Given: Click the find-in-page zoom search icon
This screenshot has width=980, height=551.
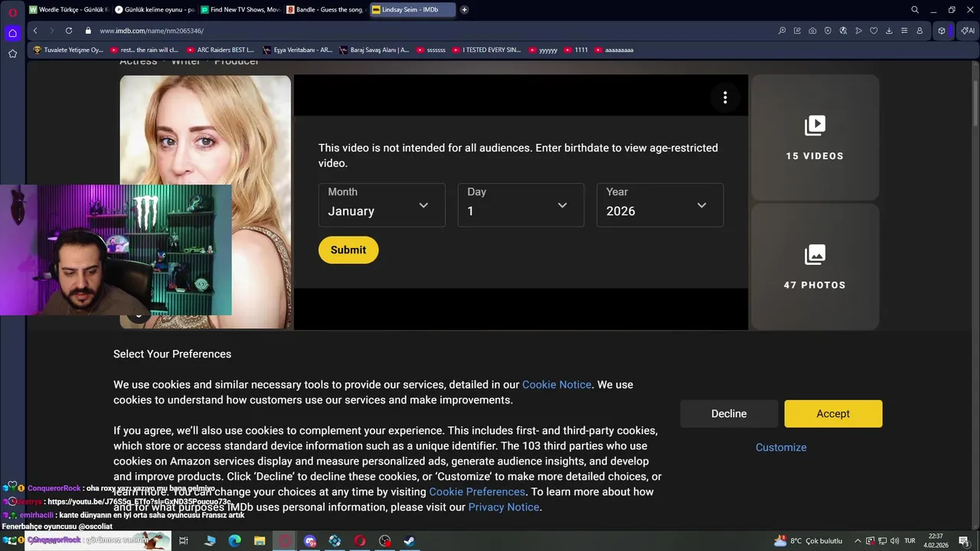Looking at the screenshot, I should click(782, 31).
